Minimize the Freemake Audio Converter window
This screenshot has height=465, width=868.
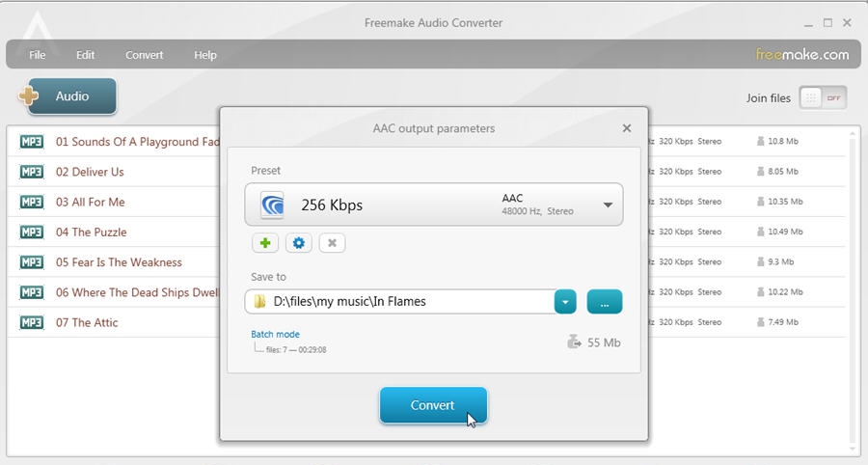tap(808, 23)
